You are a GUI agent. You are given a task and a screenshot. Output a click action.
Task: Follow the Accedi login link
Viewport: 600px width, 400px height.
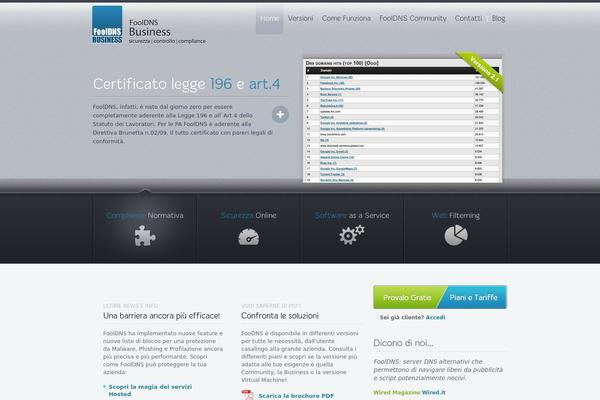coord(435,317)
